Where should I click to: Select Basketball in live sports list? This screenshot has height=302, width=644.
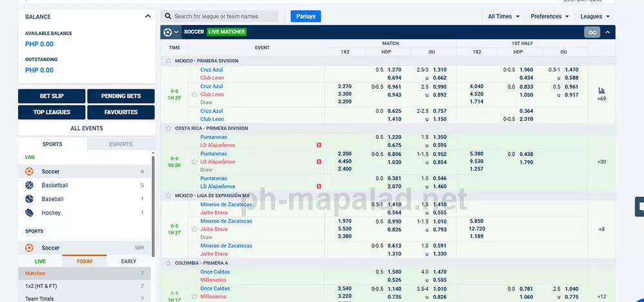(84, 185)
